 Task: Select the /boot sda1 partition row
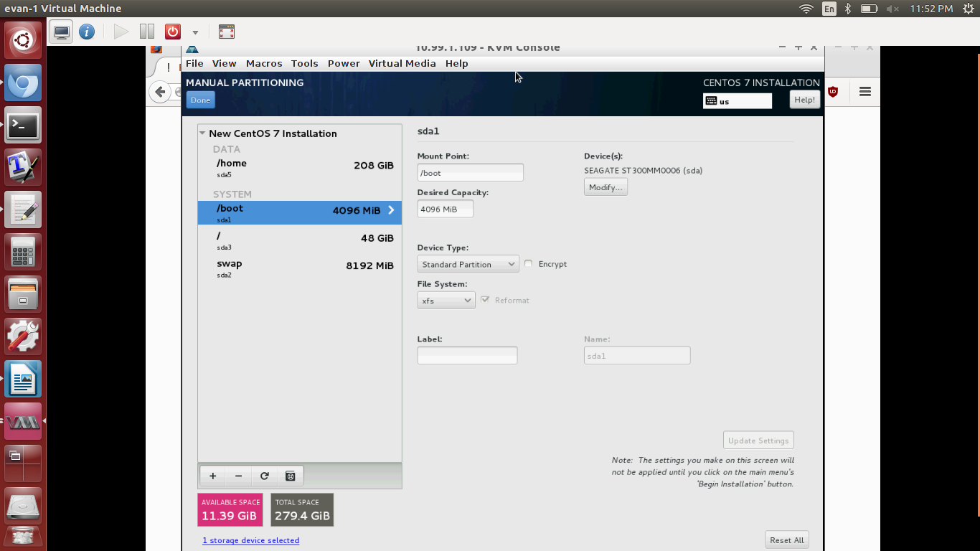tap(300, 212)
